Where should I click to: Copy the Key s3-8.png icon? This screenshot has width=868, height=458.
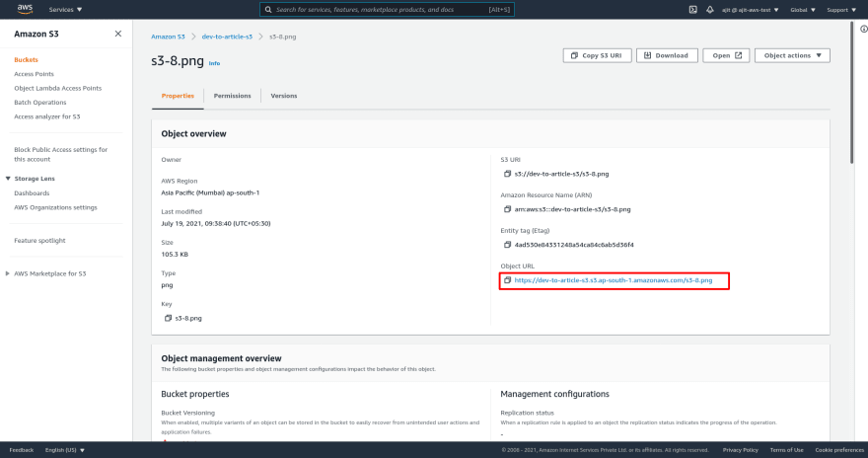pos(168,319)
